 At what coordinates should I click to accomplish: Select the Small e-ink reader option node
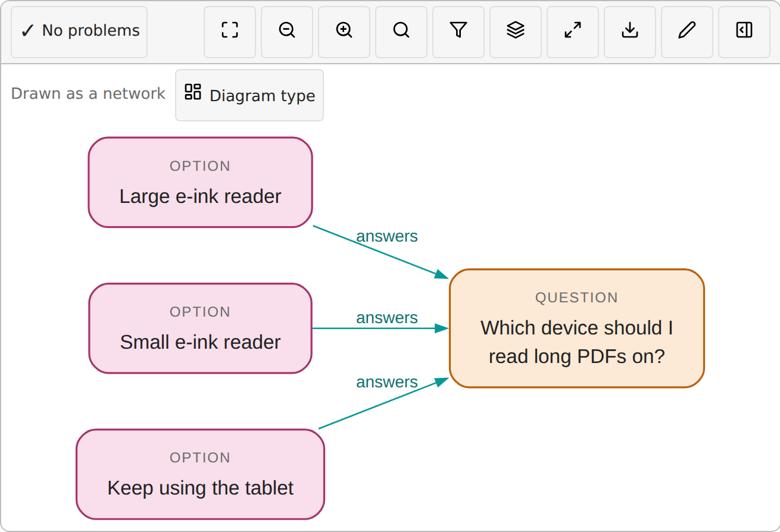[201, 328]
